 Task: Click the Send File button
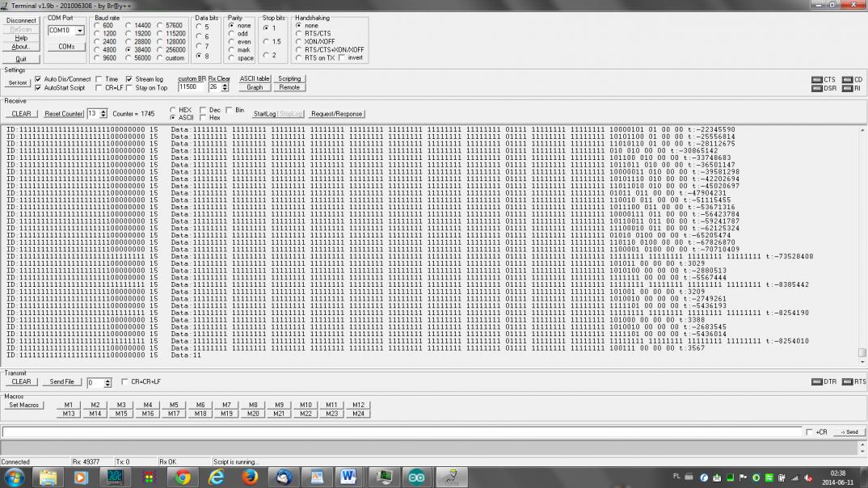click(x=61, y=382)
